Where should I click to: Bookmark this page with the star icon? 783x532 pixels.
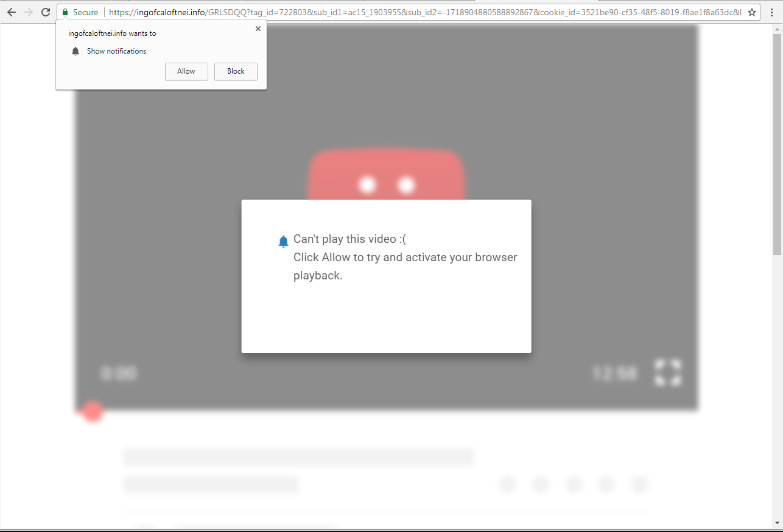point(752,12)
